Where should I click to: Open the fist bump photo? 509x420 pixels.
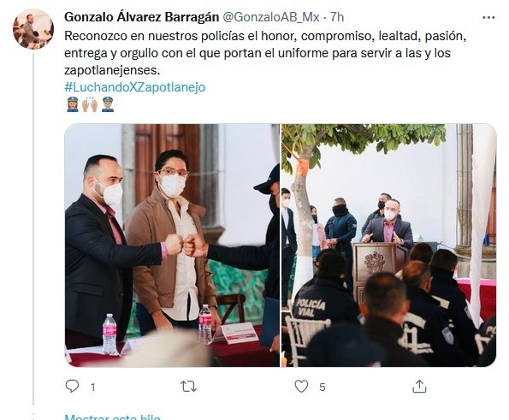click(x=172, y=245)
